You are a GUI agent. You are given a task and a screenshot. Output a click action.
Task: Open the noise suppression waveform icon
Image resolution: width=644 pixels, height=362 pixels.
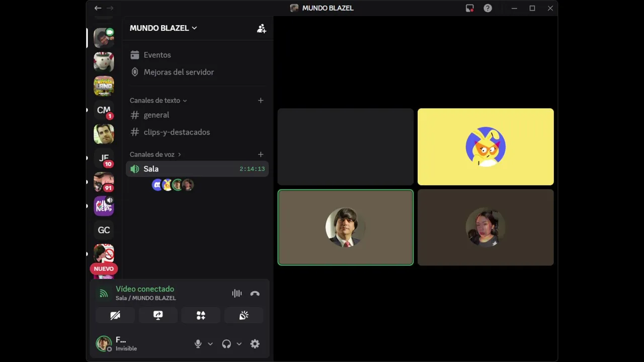click(236, 294)
